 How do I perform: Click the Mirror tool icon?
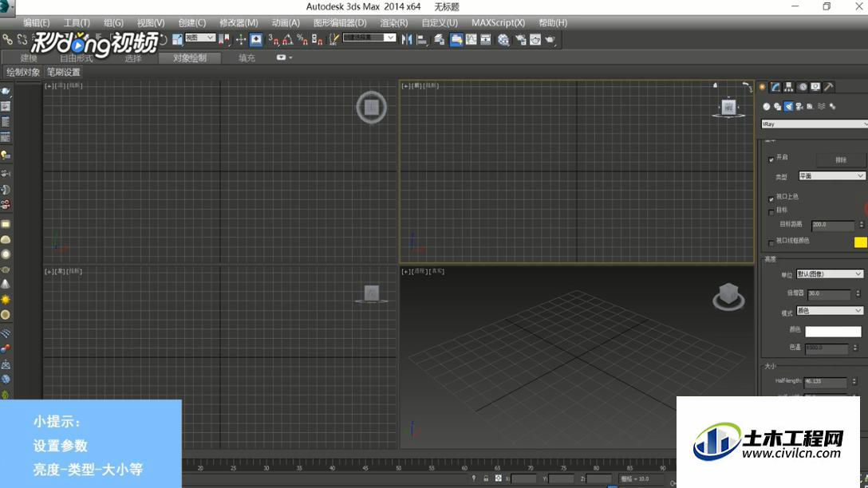pos(407,40)
